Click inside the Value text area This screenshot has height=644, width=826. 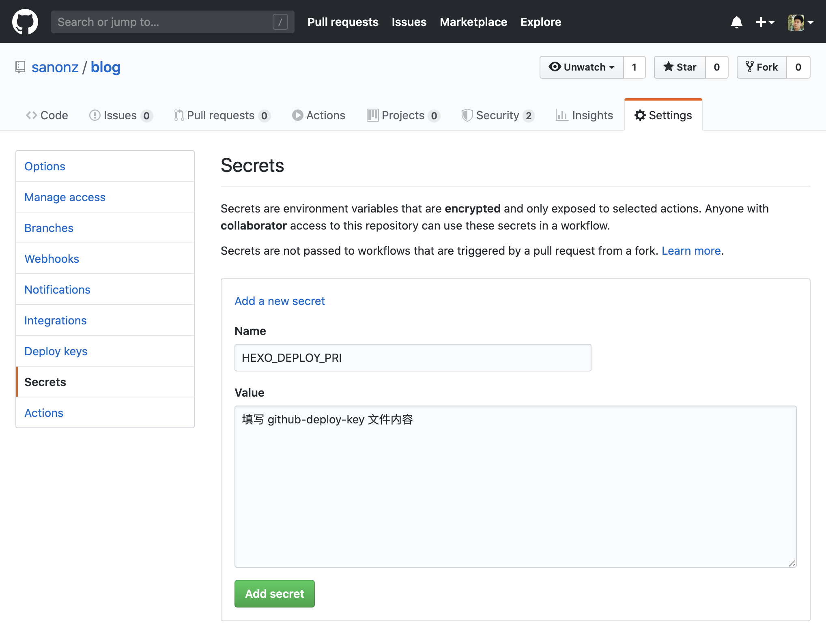515,487
